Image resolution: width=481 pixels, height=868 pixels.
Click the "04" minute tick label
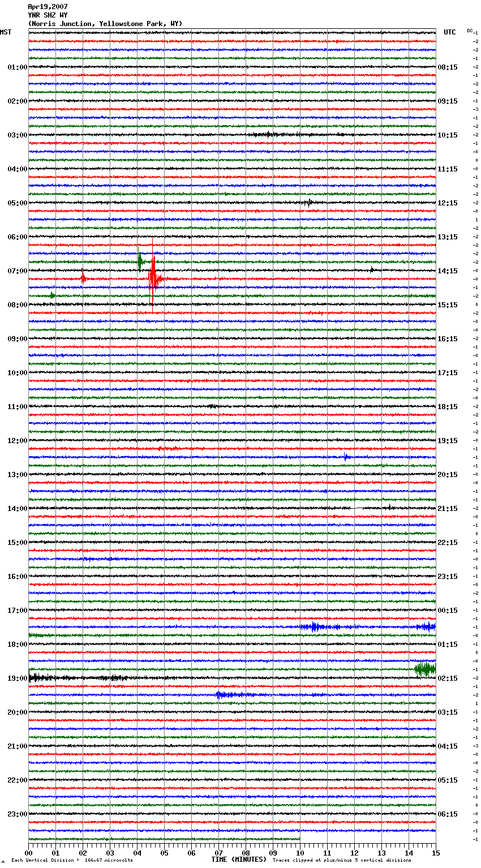[137, 853]
